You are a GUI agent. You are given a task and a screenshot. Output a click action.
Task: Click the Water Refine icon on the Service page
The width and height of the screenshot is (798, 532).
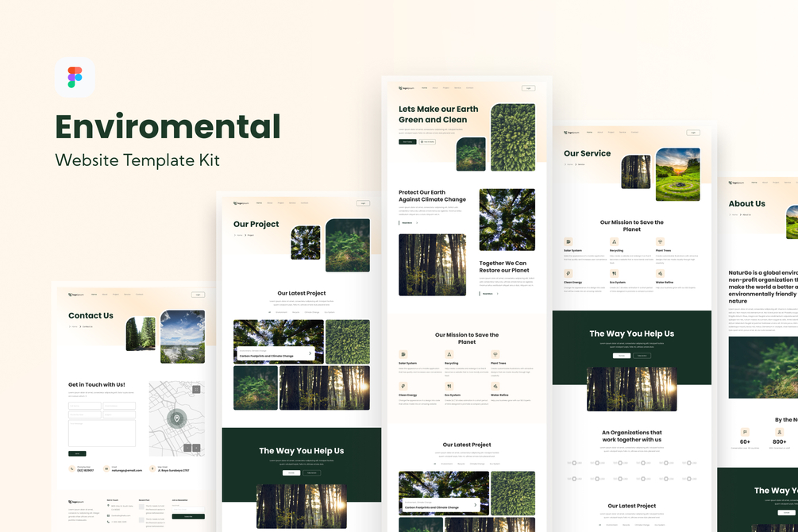pyautogui.click(x=660, y=273)
